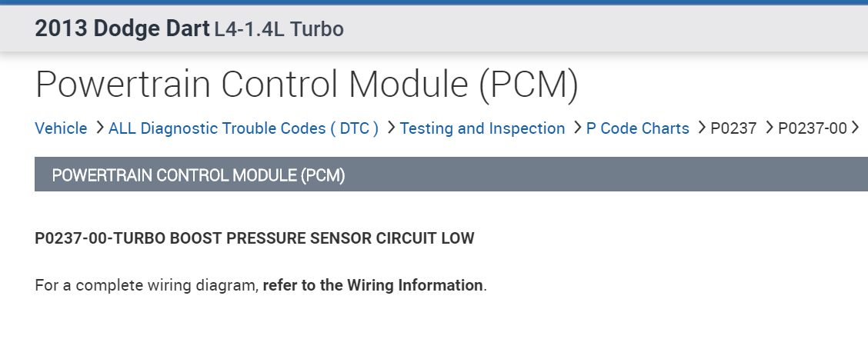Click the Vehicle breadcrumb link

[62, 128]
